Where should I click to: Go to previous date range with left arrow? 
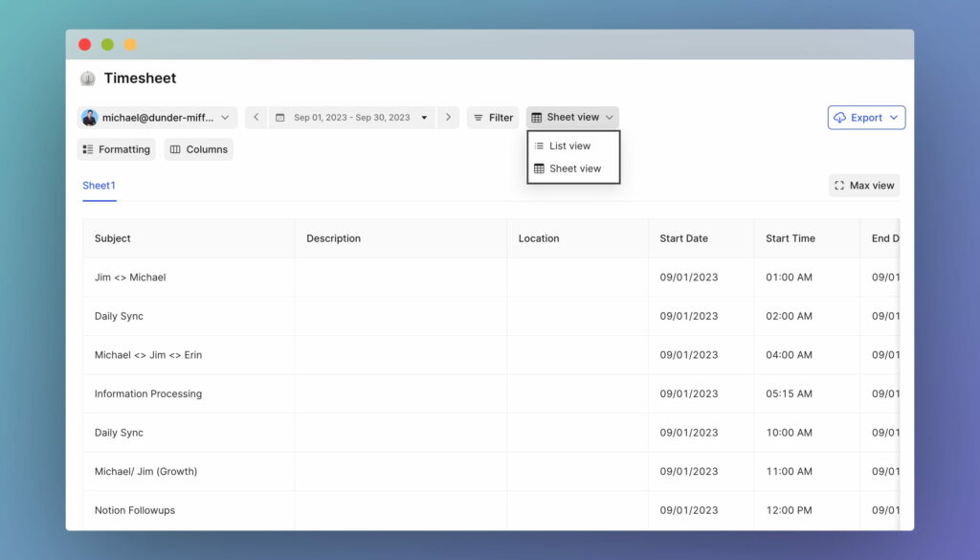coord(256,118)
